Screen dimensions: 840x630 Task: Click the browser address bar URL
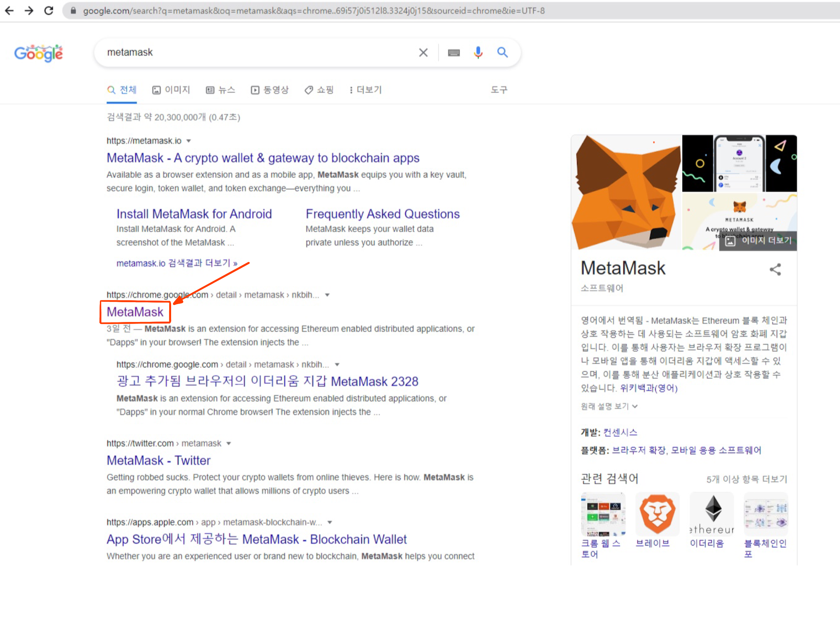click(313, 10)
